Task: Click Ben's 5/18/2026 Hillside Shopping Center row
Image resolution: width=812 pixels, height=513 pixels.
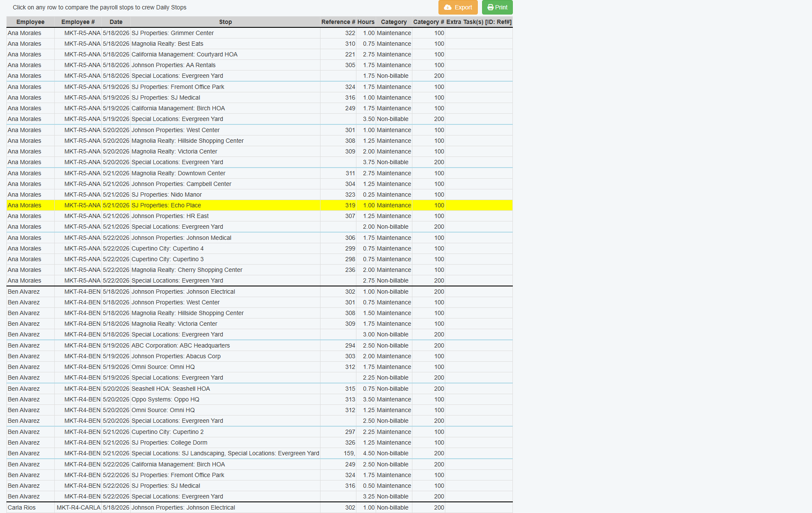Action: [x=259, y=313]
